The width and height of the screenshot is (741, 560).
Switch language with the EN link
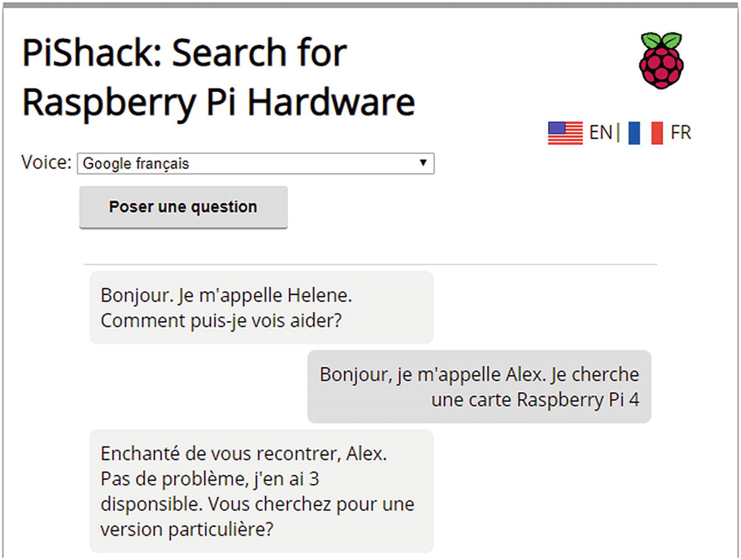[x=600, y=133]
